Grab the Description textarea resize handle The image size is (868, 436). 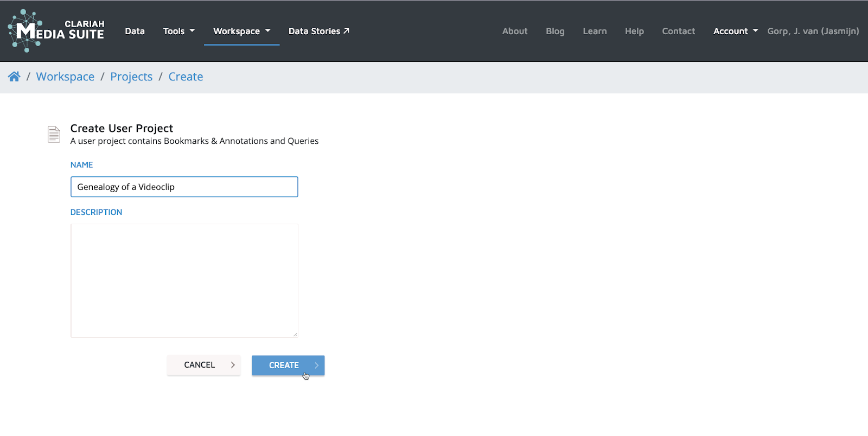295,334
